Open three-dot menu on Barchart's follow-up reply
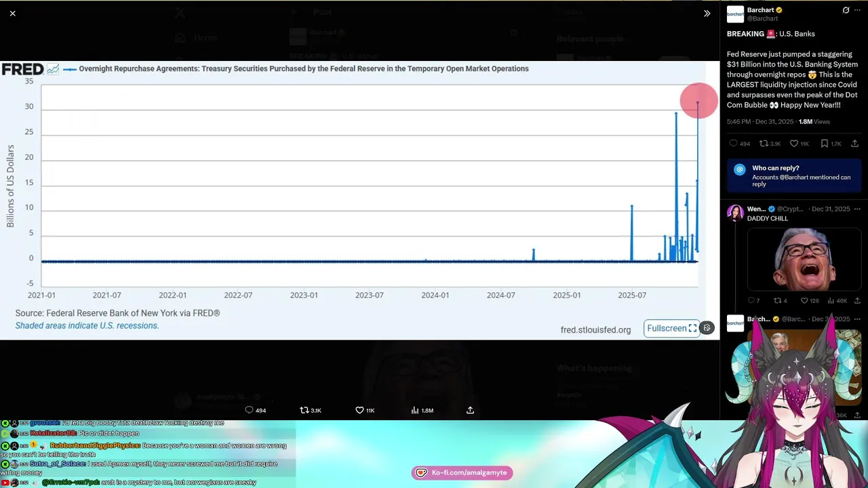 (859, 319)
